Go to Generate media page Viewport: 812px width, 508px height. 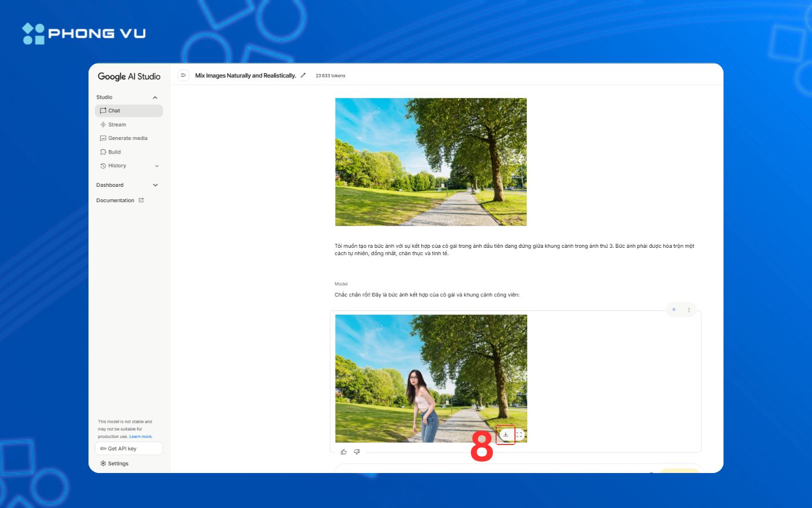127,138
